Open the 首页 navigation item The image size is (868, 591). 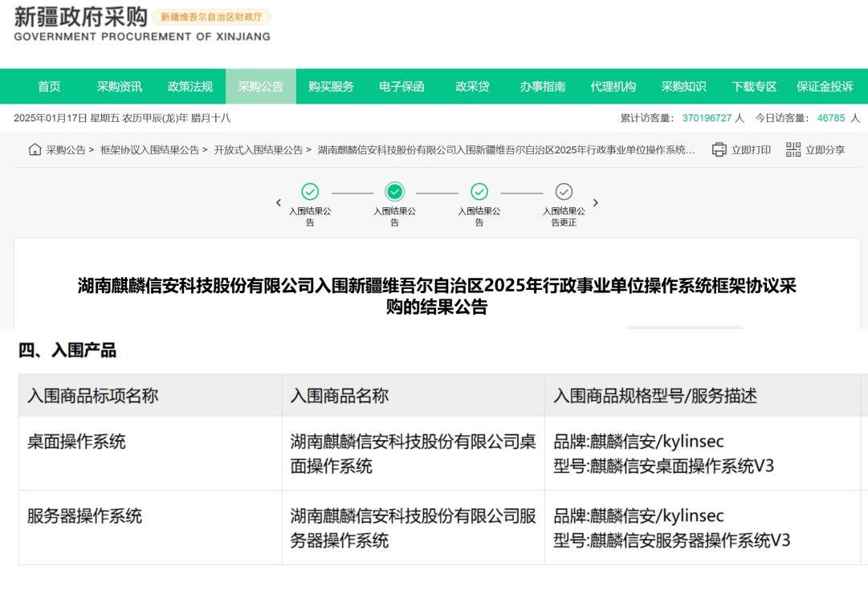coord(49,87)
